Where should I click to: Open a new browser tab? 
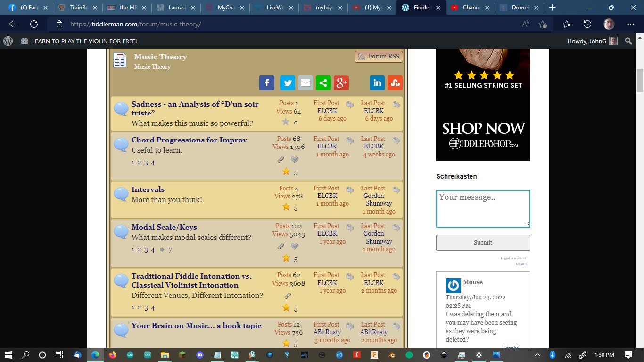(x=552, y=8)
